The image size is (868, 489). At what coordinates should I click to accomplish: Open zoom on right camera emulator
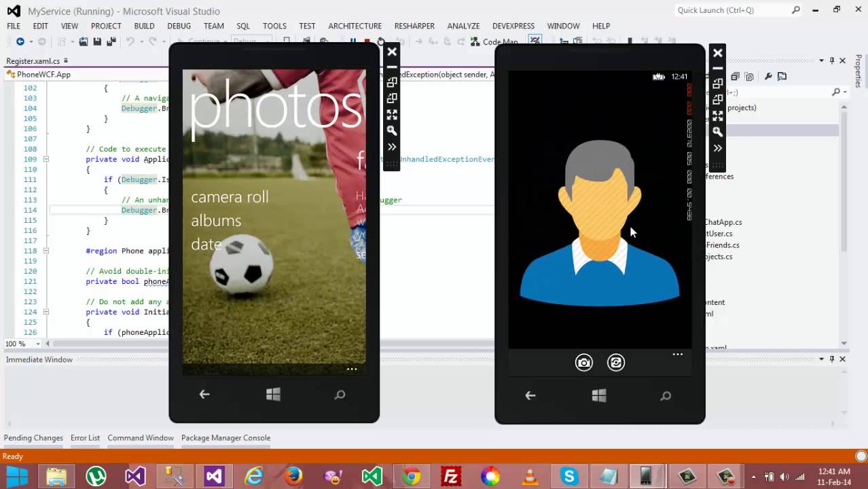[718, 132]
